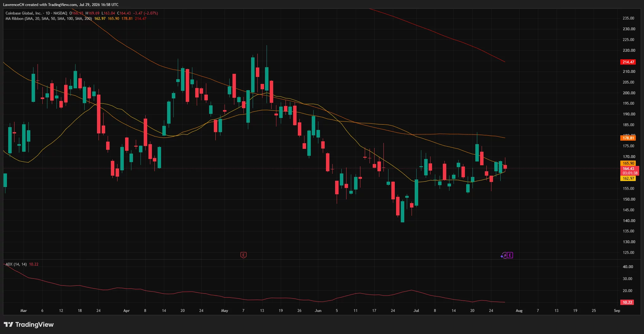This screenshot has height=334, width=644.
Task: Click the 214.47 value in MA Ribbon legend
Action: tap(141, 19)
